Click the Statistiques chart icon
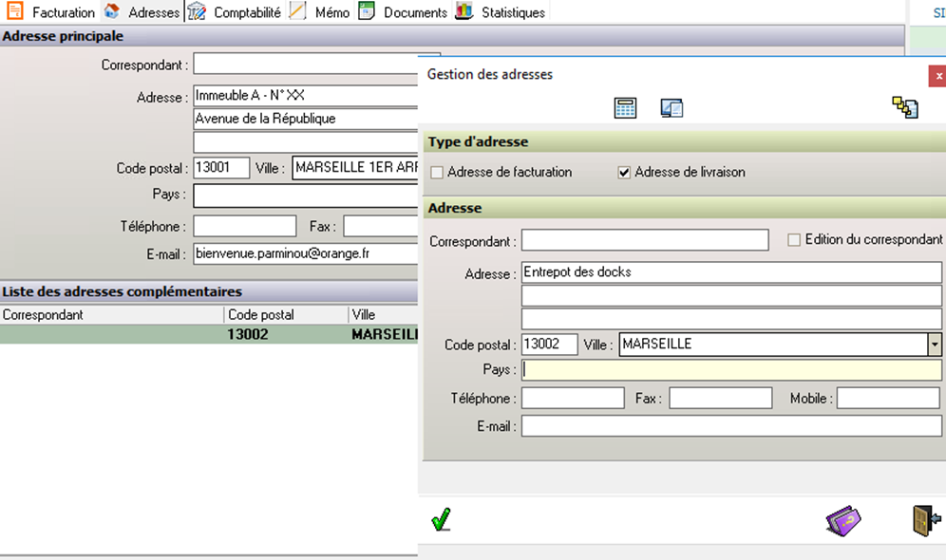Viewport: 946px width, 560px height. coord(464,10)
